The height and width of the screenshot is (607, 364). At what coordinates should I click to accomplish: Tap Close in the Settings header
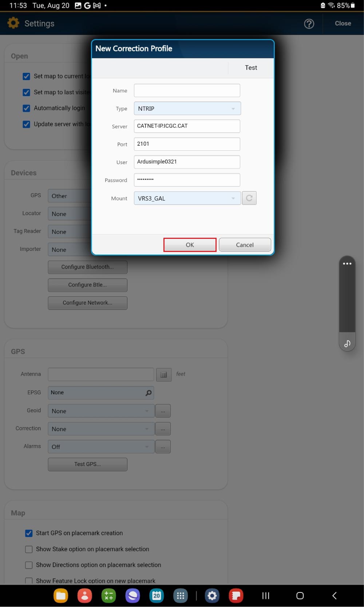coord(343,23)
